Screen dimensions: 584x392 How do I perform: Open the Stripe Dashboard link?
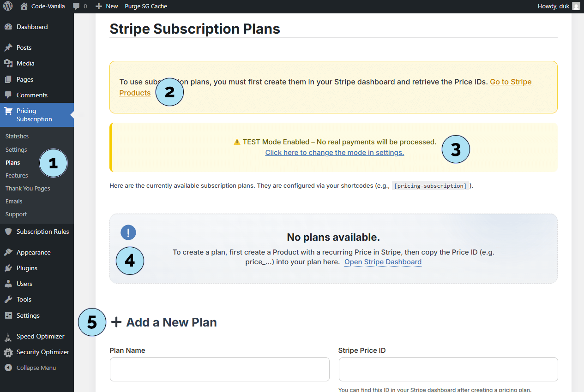[x=383, y=262]
